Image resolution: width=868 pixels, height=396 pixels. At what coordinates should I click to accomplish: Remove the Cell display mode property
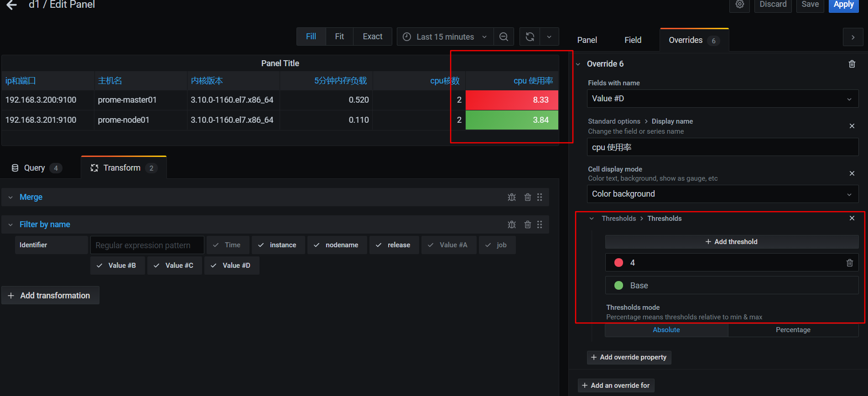pos(852,173)
